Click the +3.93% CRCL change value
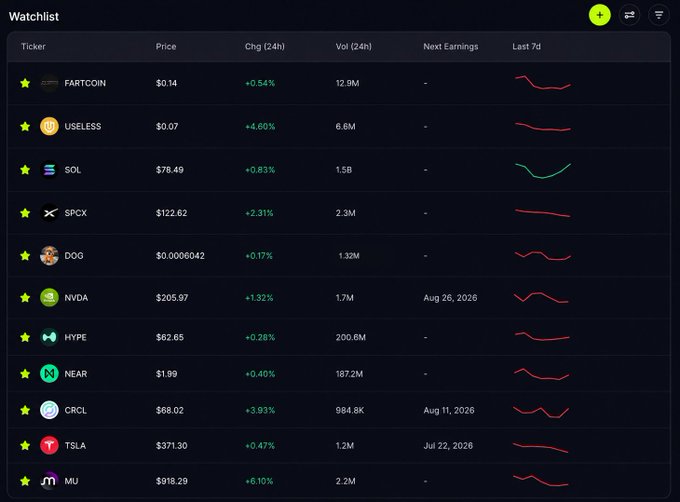This screenshot has width=680, height=502. (260, 410)
